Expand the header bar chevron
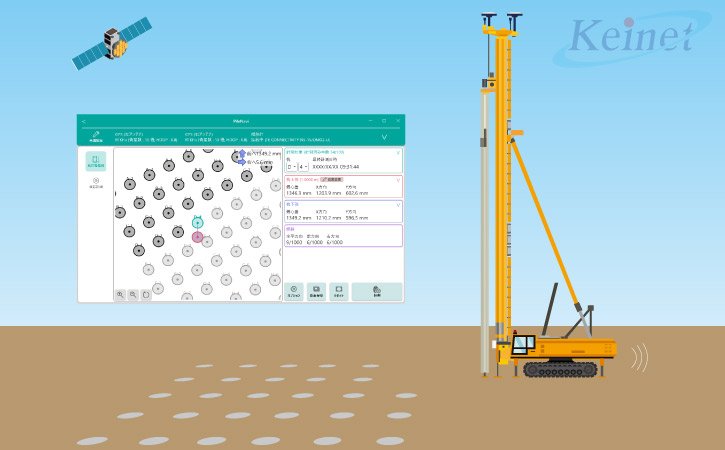This screenshot has height=450, width=725. pyautogui.click(x=384, y=137)
